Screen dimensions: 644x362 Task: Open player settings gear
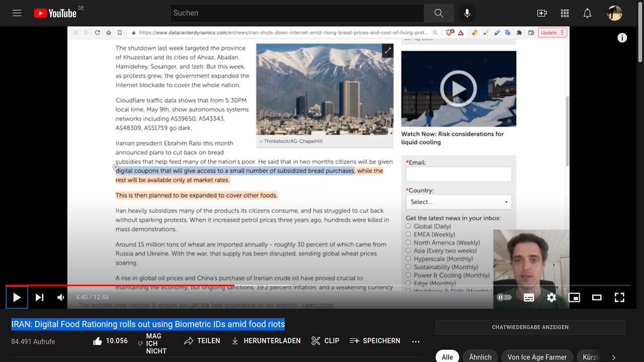coord(551,297)
